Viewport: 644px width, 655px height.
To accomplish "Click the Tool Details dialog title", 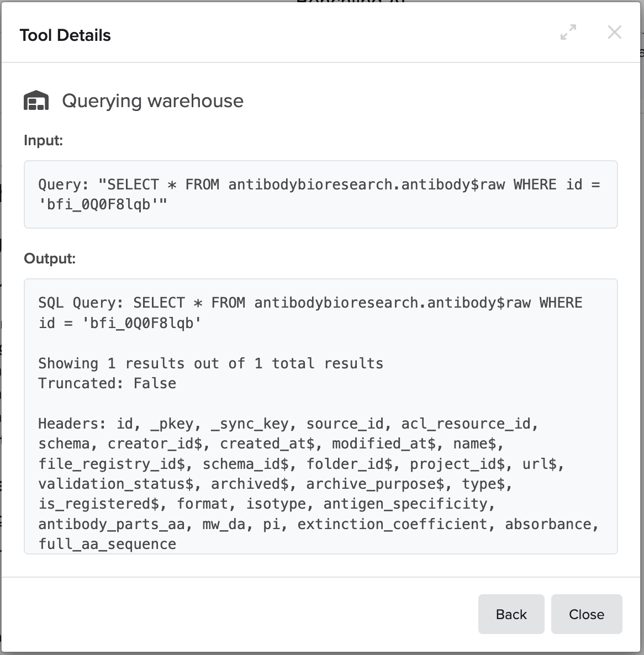I will 65,35.
